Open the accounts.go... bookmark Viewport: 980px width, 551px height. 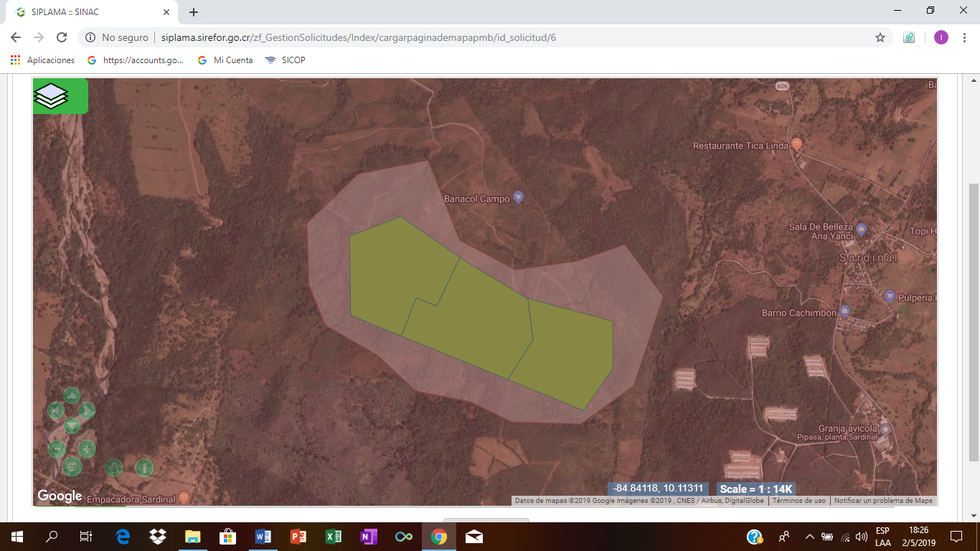[x=135, y=60]
